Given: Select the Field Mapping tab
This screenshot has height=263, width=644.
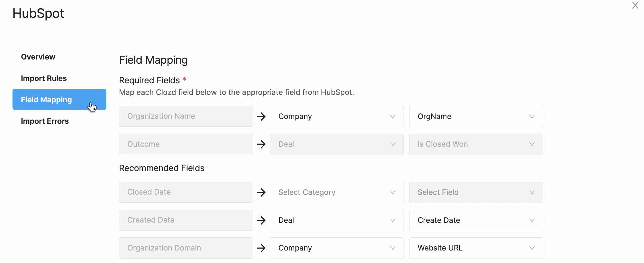Looking at the screenshot, I should click(x=59, y=99).
